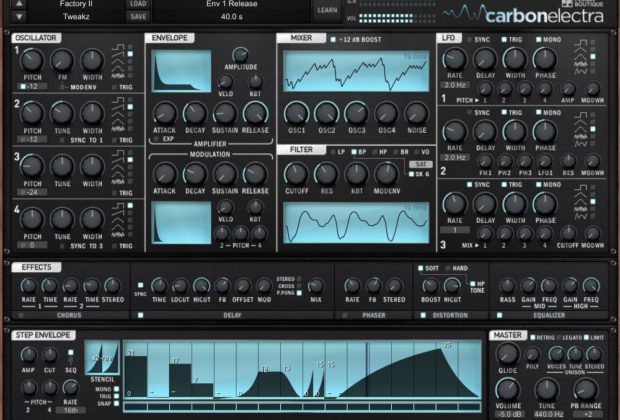Open the Tweakz preset name

pyautogui.click(x=76, y=17)
